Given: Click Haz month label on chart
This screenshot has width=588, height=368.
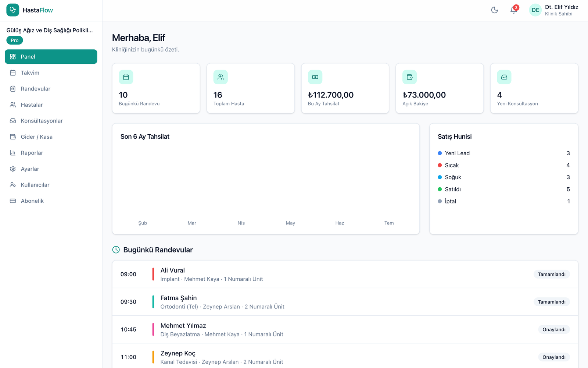Looking at the screenshot, I should pyautogui.click(x=340, y=223).
